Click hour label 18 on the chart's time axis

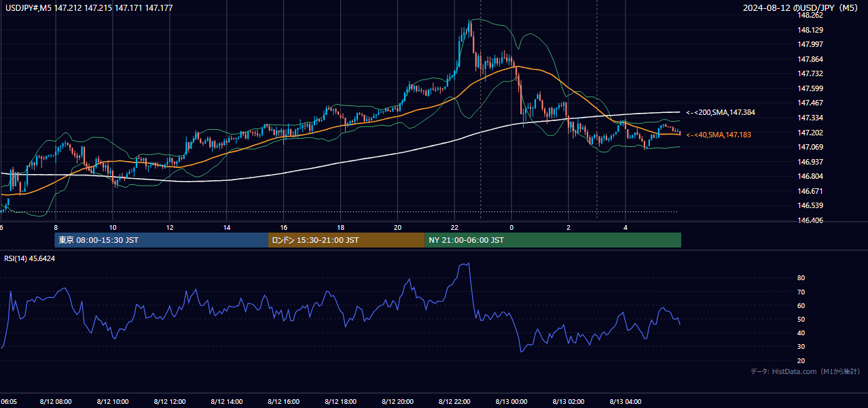click(x=341, y=227)
